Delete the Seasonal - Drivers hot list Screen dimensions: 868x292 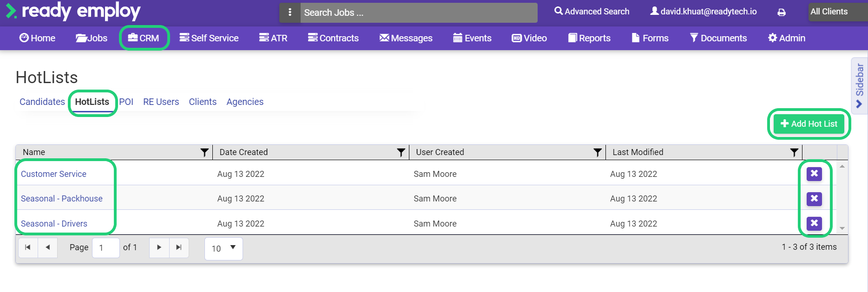pyautogui.click(x=814, y=223)
